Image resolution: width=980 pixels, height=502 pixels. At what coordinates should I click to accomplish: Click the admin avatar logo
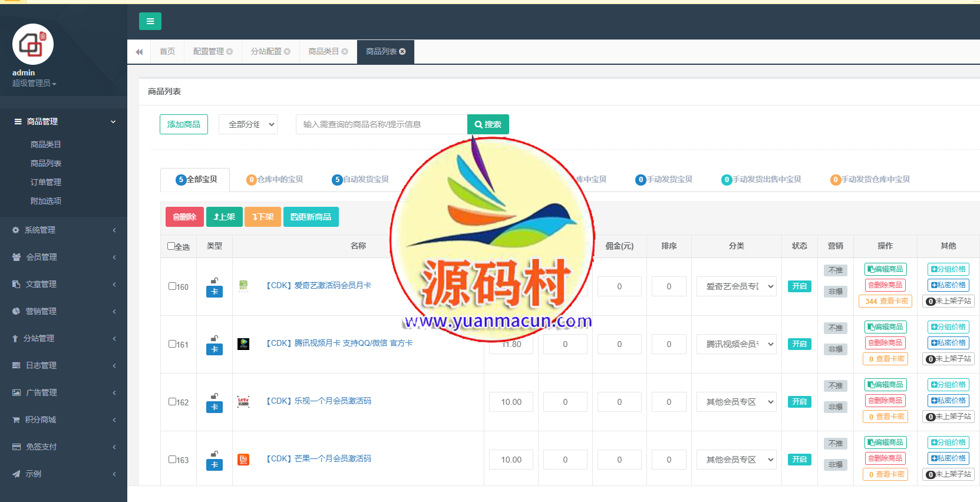(x=33, y=44)
